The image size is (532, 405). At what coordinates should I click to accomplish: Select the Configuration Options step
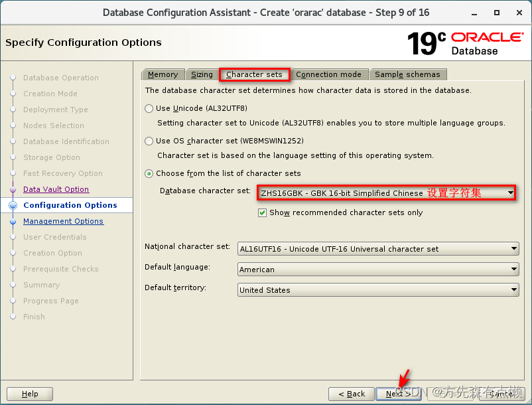point(70,205)
